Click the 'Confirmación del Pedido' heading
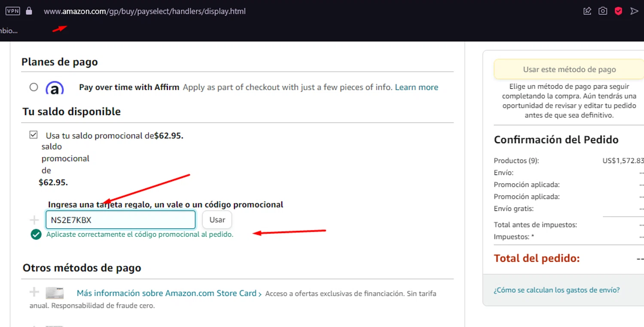 (556, 140)
